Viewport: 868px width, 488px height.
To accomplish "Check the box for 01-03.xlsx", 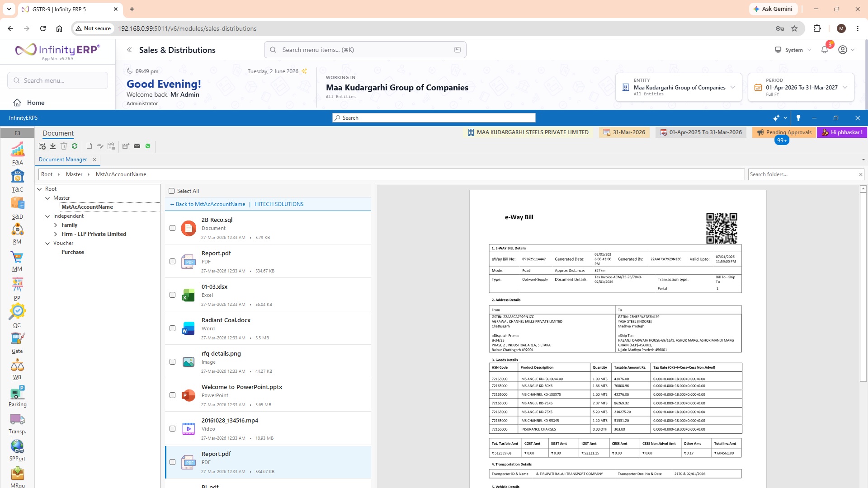I will (x=172, y=295).
